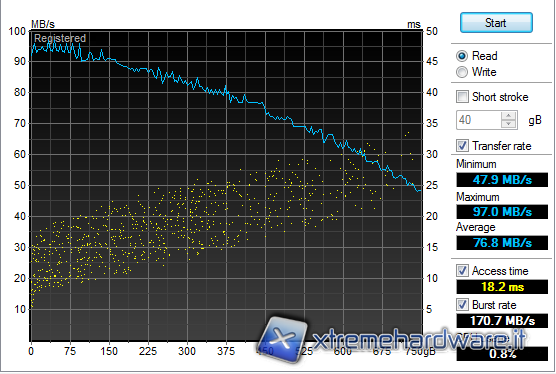Click the Registered label on the graph
The width and height of the screenshot is (556, 374).
point(60,38)
